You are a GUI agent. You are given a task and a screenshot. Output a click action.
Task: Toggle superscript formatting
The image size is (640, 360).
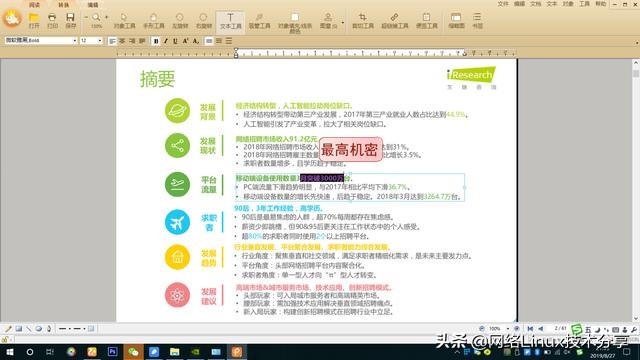[x=185, y=41]
